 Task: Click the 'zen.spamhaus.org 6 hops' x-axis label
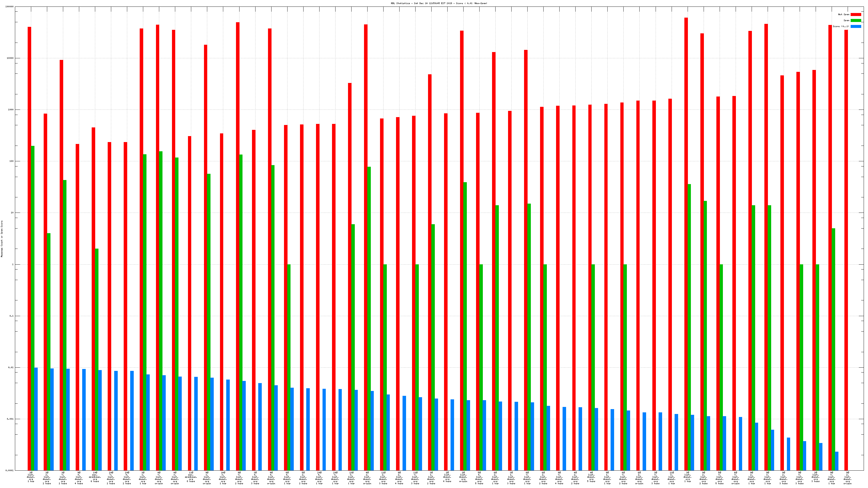click(95, 477)
